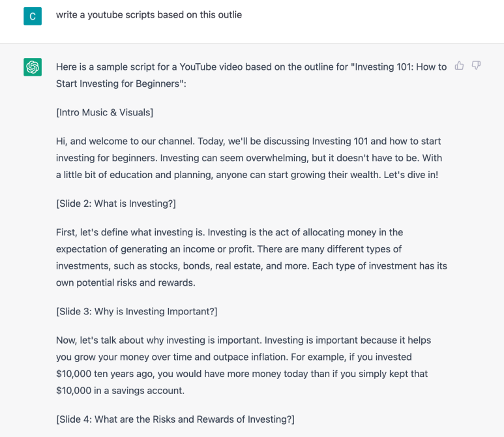The image size is (504, 437).
Task: Click the '$10,000 in a savings account' line
Action: pos(120,391)
